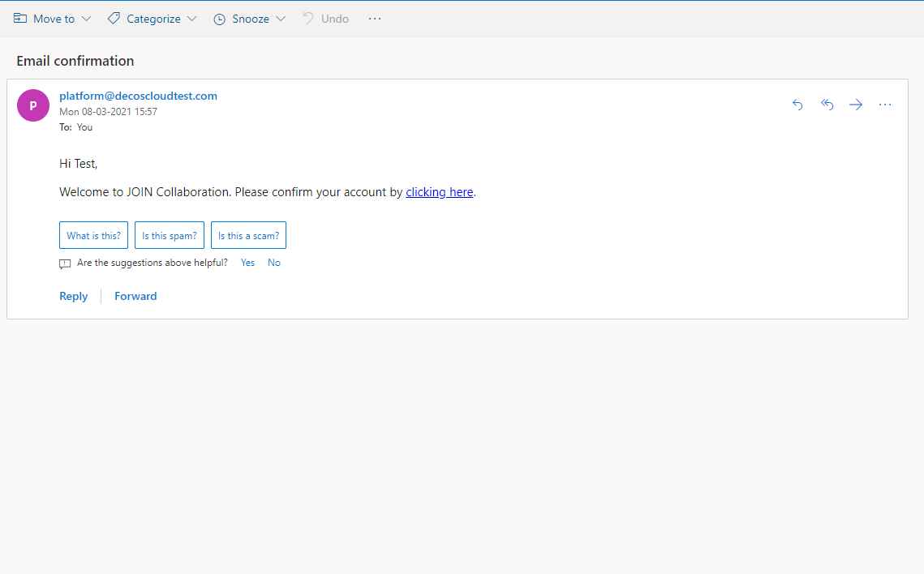Follow the "clicking here" confirmation link
Screen dimensions: 924x574
coord(439,192)
